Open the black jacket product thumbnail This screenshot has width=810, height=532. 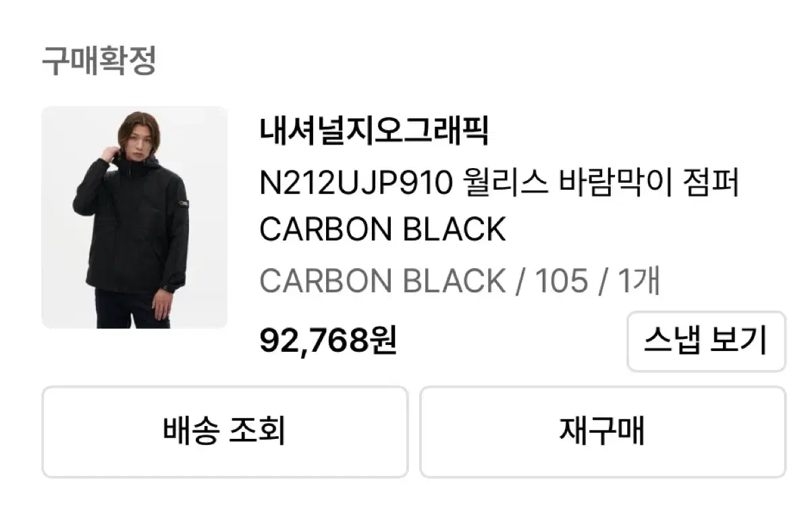point(134,217)
